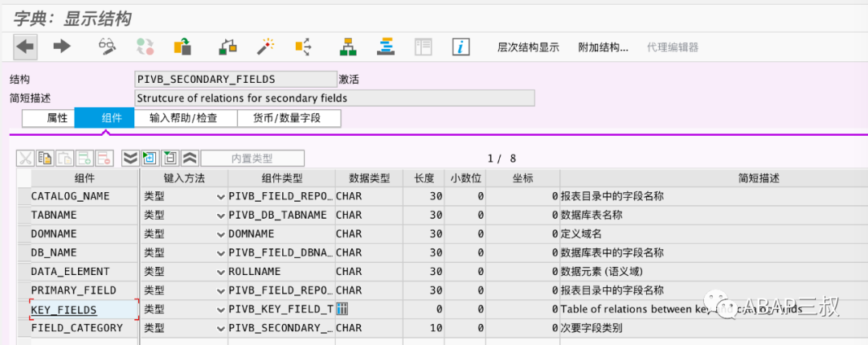
Task: Select the CATALOG_NAME row selector
Action: (x=24, y=196)
